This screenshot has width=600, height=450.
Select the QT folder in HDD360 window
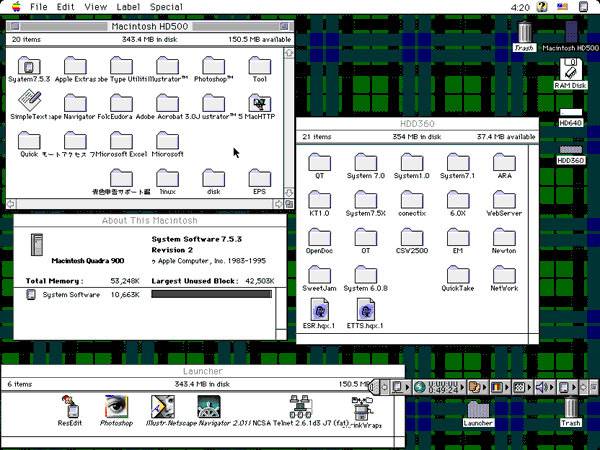(x=320, y=162)
